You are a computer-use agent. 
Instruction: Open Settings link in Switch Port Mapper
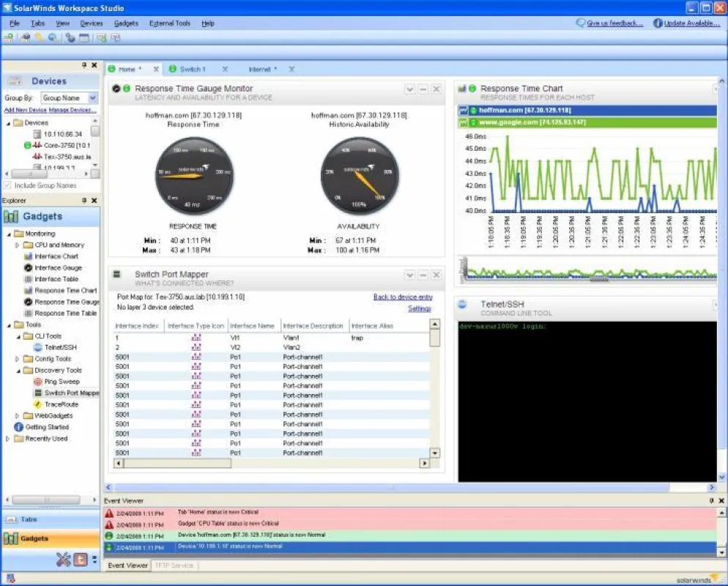(419, 309)
